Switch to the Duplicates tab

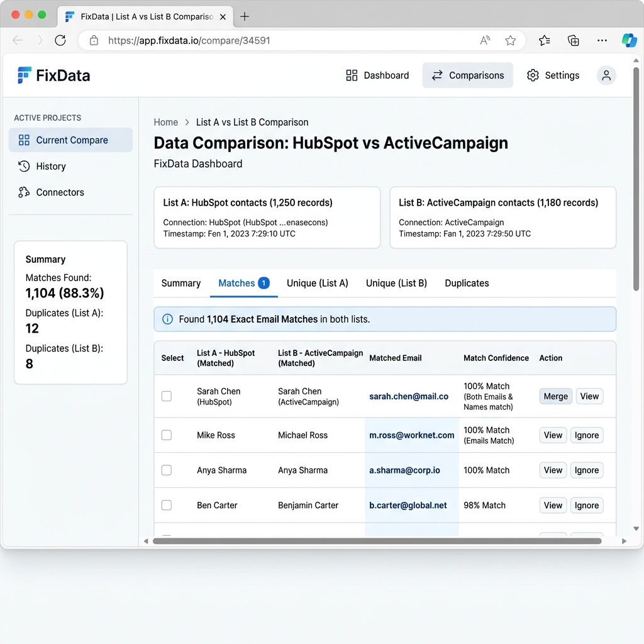(x=467, y=283)
